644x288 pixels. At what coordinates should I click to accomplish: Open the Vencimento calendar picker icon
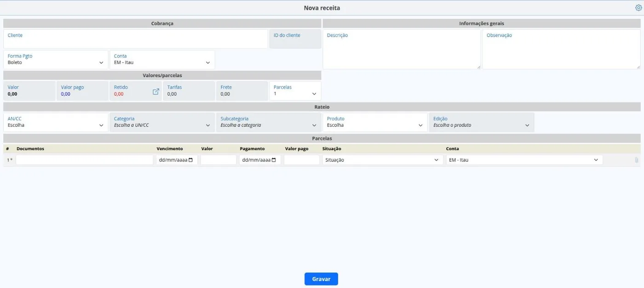click(x=191, y=160)
